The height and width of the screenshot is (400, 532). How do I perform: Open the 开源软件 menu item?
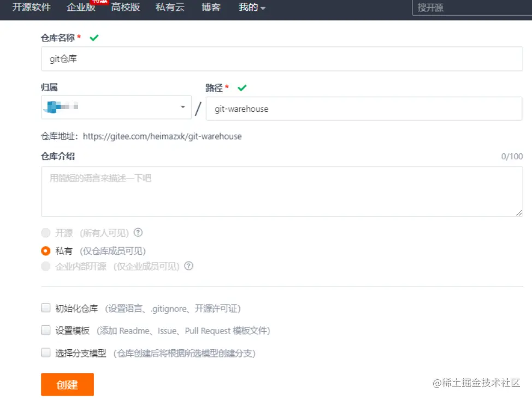(x=32, y=7)
